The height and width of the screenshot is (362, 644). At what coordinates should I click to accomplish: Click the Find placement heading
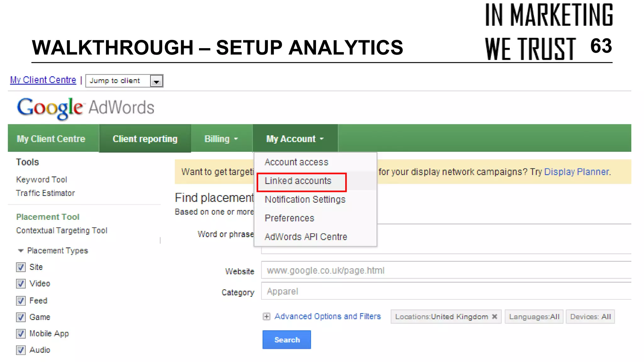click(x=214, y=198)
